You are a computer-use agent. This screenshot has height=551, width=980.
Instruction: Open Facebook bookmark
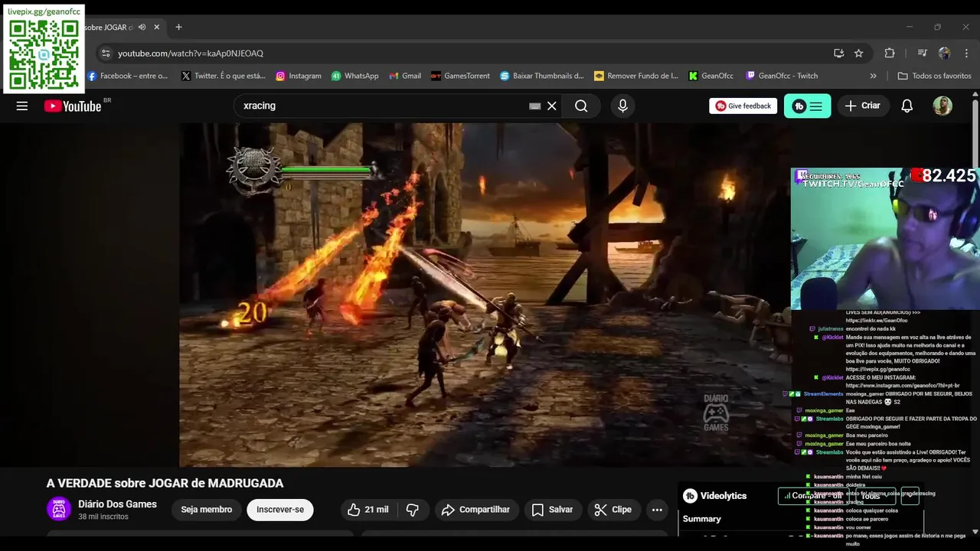[x=127, y=76]
